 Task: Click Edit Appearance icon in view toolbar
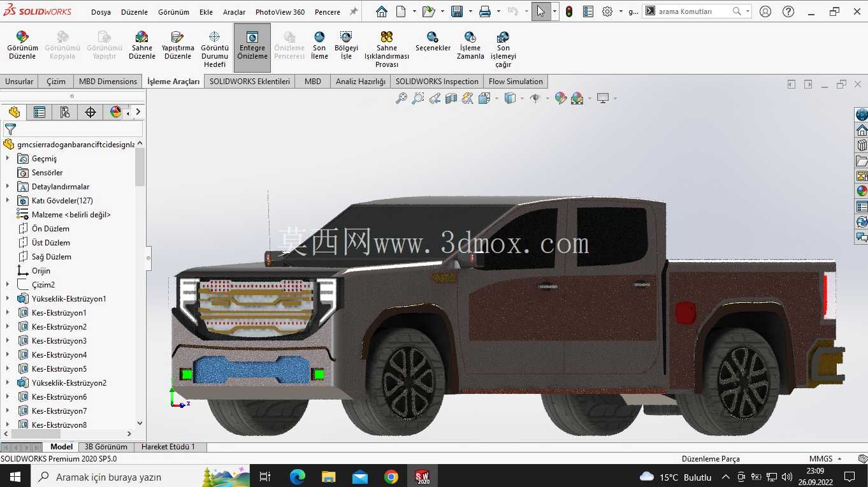[561, 98]
